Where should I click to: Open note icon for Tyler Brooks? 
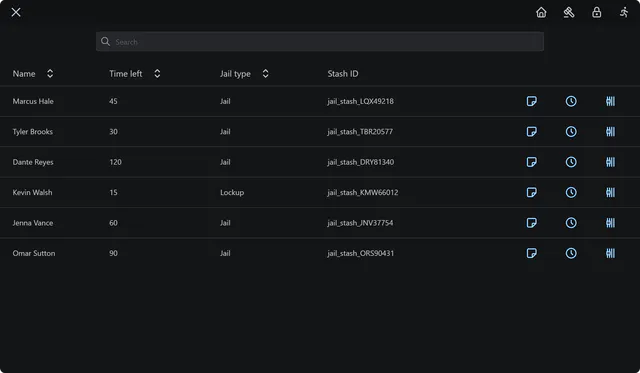click(531, 131)
